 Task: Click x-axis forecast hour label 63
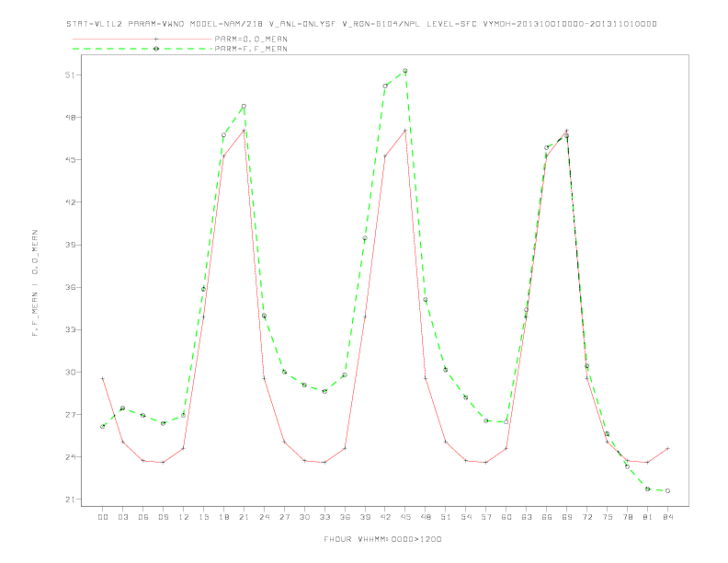(x=527, y=517)
